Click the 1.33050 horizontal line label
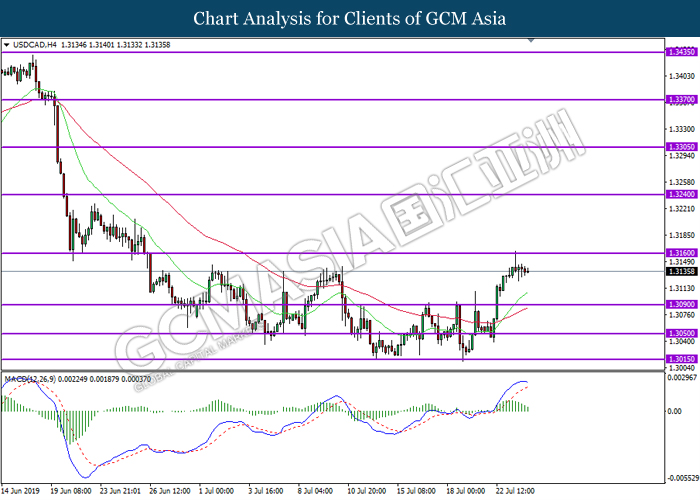 click(x=681, y=147)
